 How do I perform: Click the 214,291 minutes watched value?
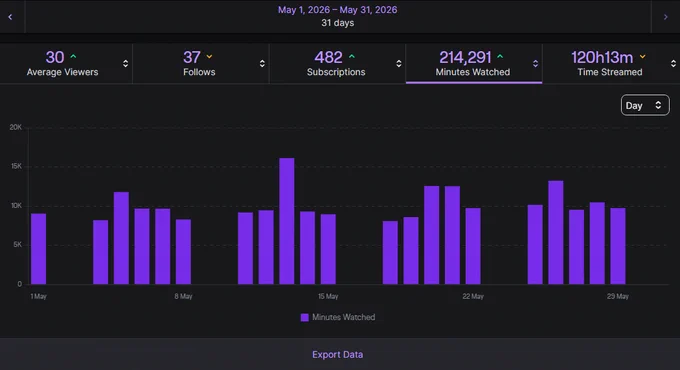465,57
